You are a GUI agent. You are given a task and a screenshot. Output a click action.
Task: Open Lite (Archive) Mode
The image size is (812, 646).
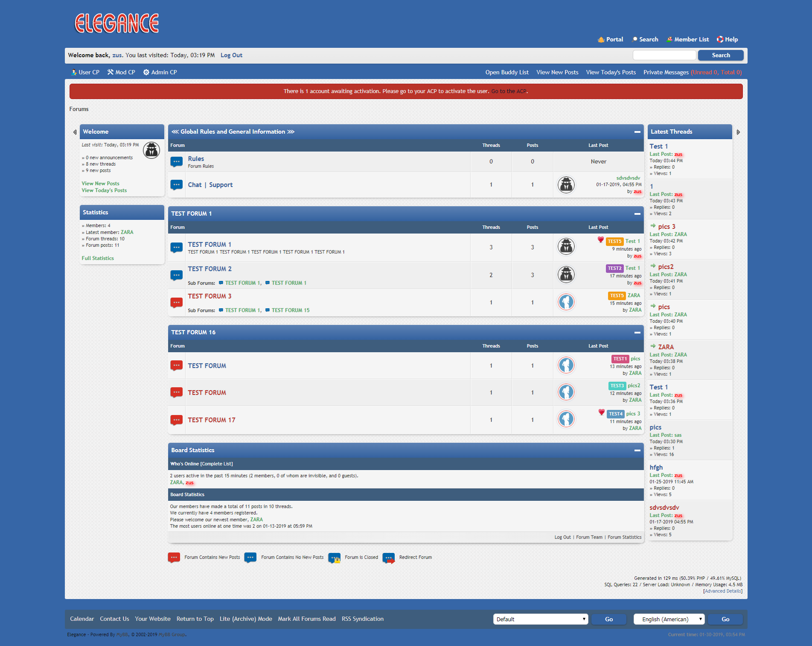(x=246, y=619)
